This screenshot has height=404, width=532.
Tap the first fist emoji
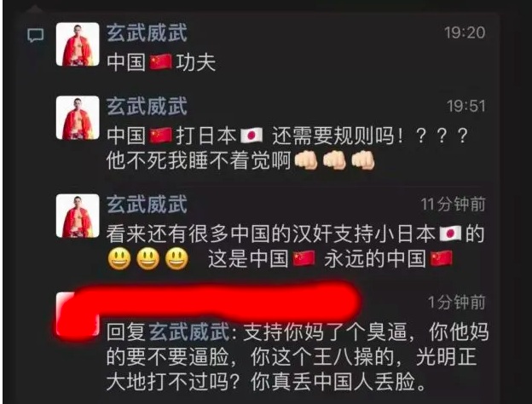pos(306,159)
